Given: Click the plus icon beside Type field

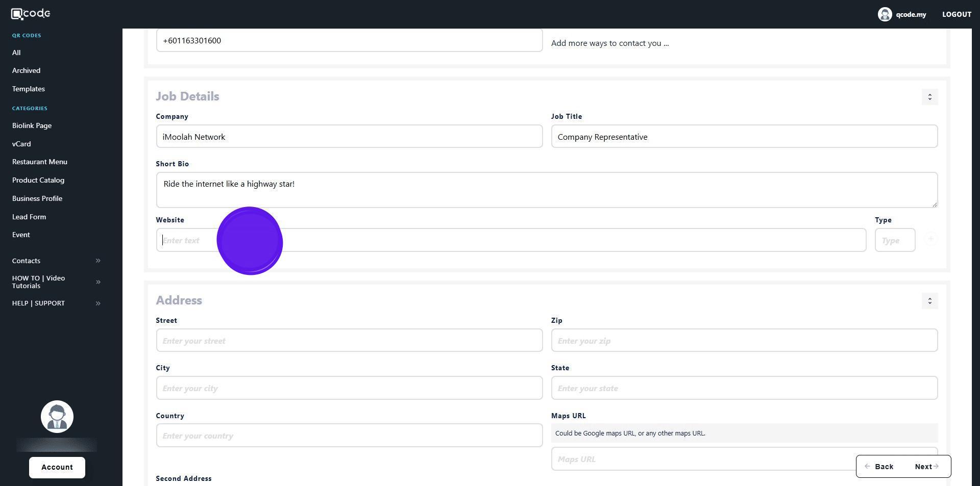Looking at the screenshot, I should pos(930,239).
